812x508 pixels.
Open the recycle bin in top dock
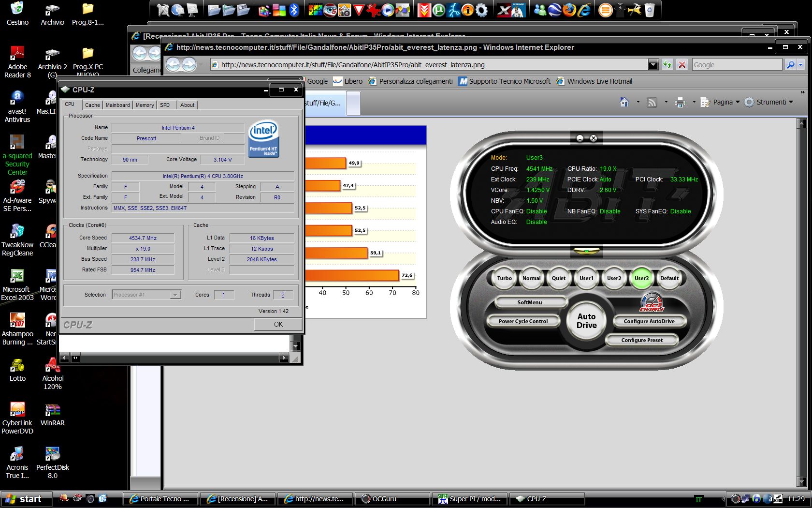(650, 10)
